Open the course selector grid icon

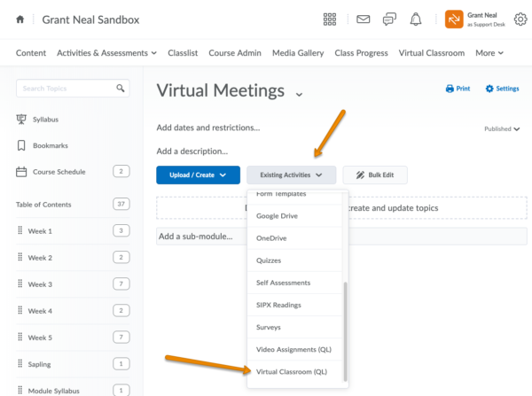(x=330, y=19)
